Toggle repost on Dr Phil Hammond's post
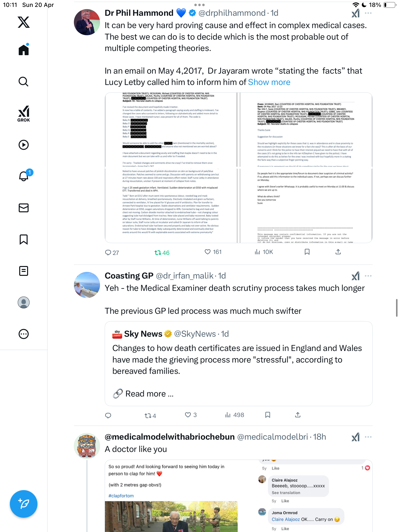Viewport: 399px width, 532px height. point(162,252)
